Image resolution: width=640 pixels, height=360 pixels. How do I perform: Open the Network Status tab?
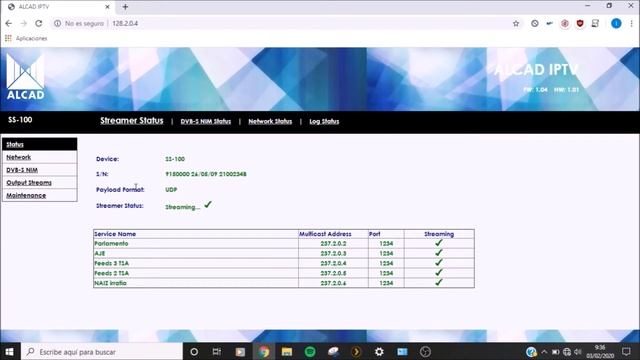tap(270, 121)
